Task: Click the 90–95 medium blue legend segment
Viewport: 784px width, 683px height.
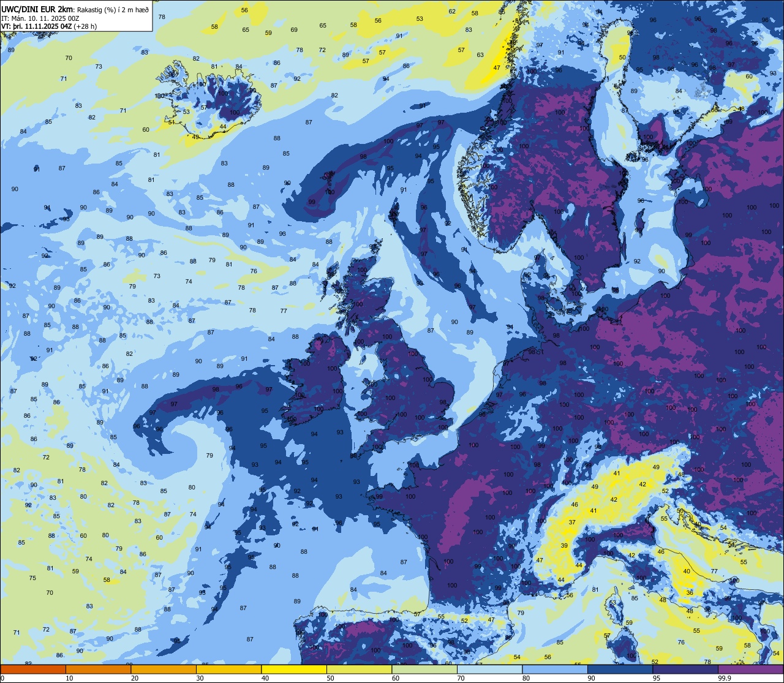Action: pyautogui.click(x=620, y=669)
